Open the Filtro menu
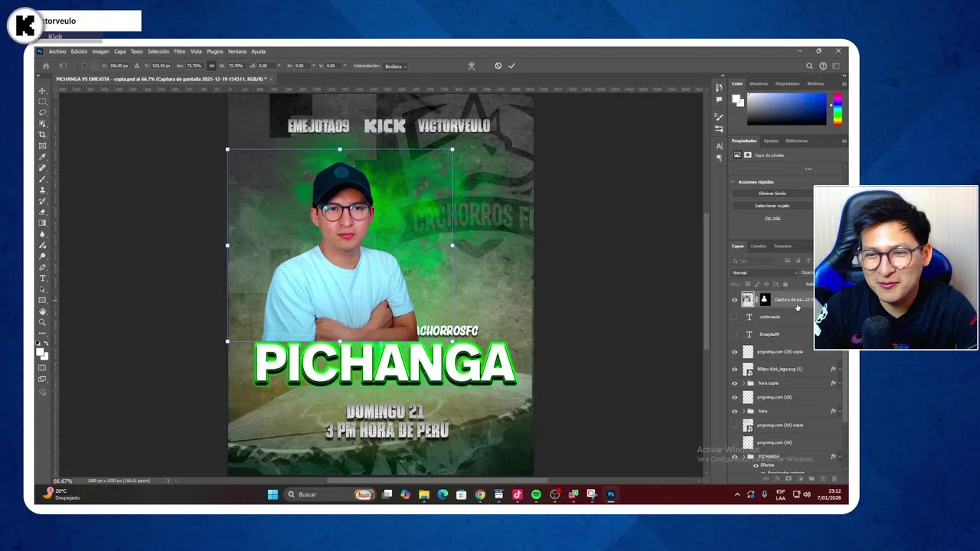 coord(180,51)
